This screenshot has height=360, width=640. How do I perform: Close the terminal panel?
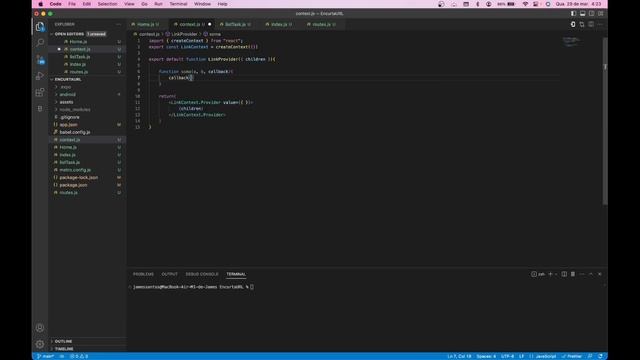coord(600,274)
